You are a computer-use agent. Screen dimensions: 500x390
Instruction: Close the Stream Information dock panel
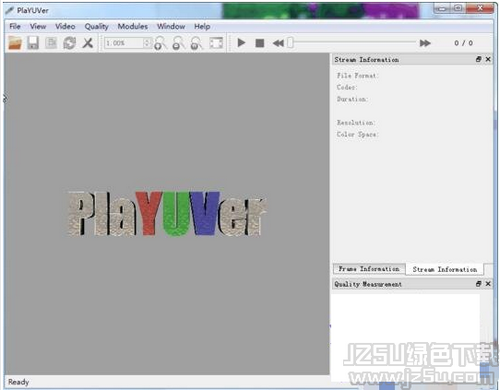488,59
